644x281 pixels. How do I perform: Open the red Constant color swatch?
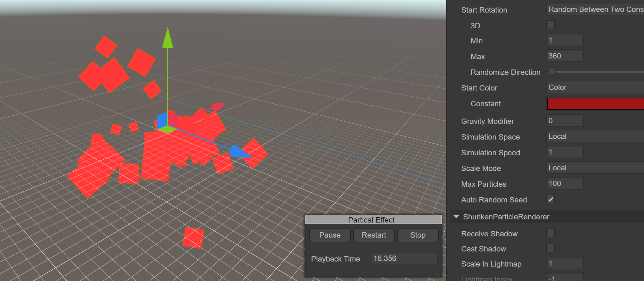(595, 104)
